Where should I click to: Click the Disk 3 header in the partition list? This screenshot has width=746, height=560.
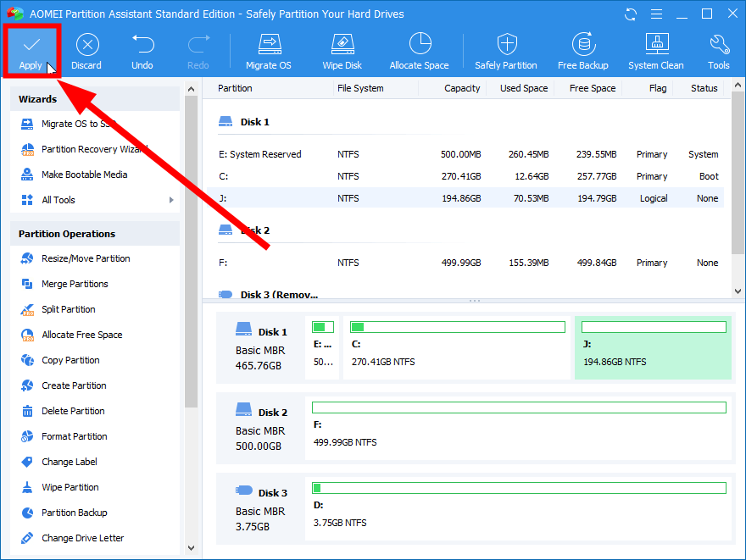[x=269, y=295]
